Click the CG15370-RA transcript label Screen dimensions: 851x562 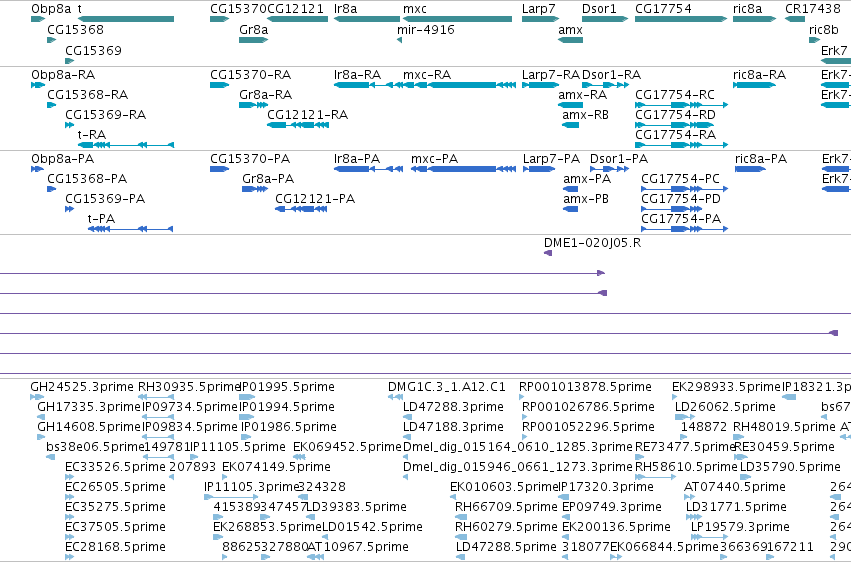tap(251, 75)
